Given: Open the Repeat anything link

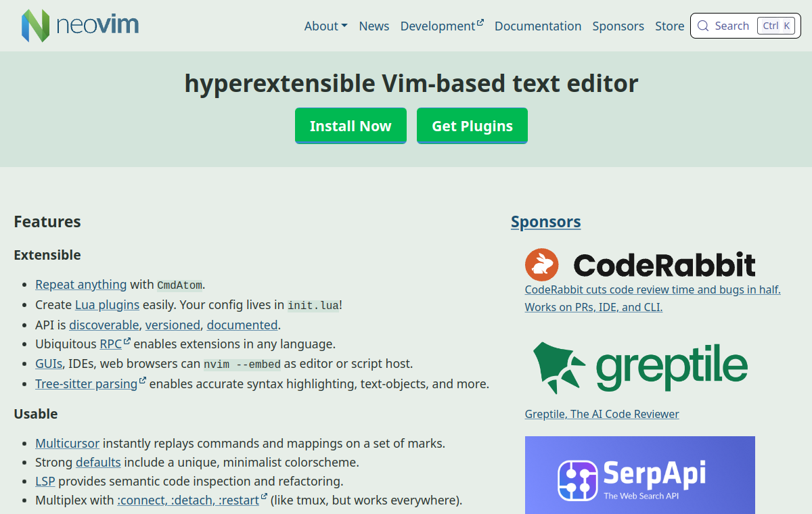Looking at the screenshot, I should (x=81, y=285).
